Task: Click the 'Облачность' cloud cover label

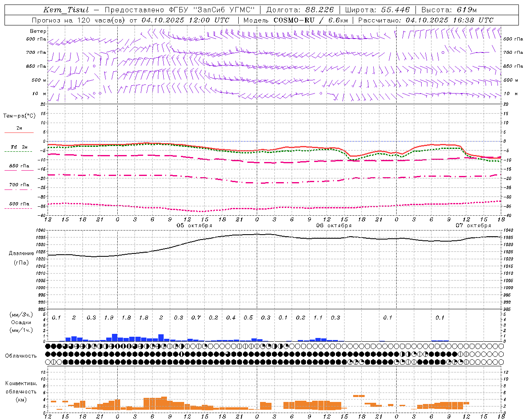Action: (x=21, y=356)
